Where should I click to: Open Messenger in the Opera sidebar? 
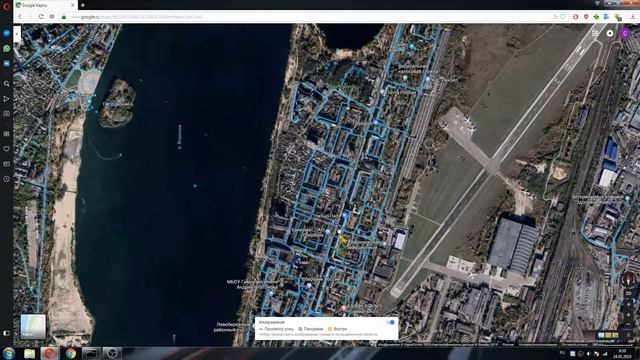pos(7,33)
